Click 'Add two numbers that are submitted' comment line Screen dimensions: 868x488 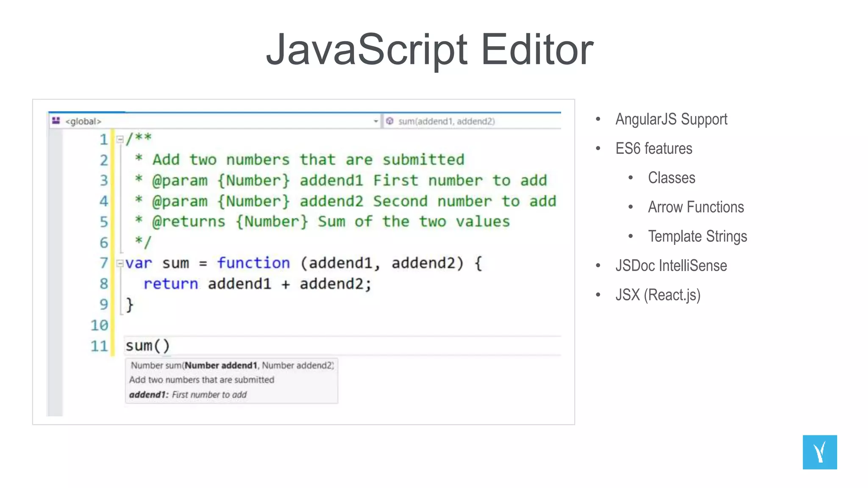[300, 160]
